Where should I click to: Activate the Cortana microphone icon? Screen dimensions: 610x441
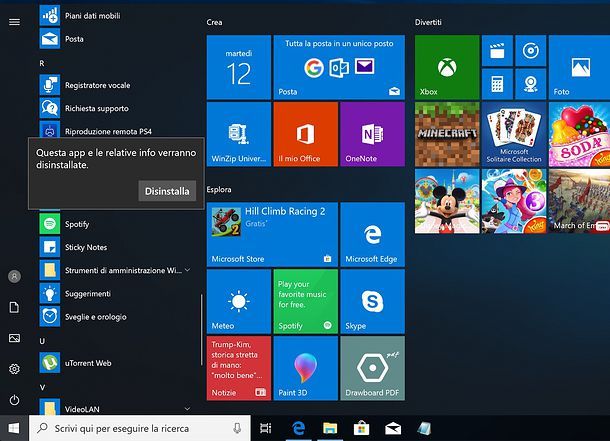click(x=237, y=428)
